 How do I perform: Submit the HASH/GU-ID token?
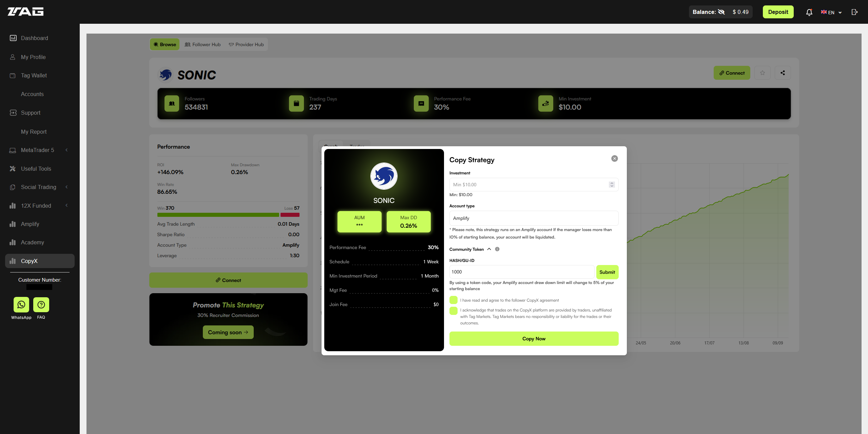[607, 272]
